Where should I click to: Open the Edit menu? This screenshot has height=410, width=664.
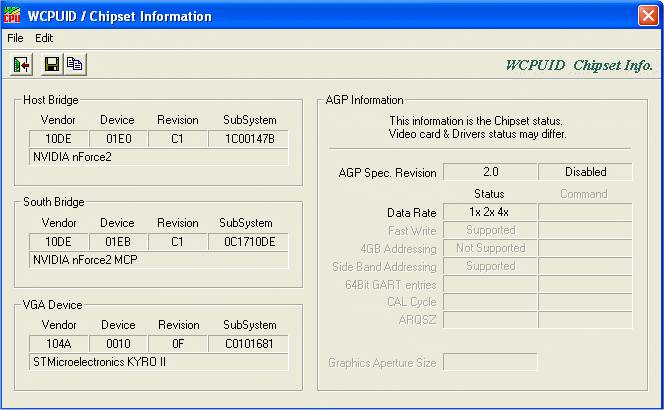[x=44, y=38]
